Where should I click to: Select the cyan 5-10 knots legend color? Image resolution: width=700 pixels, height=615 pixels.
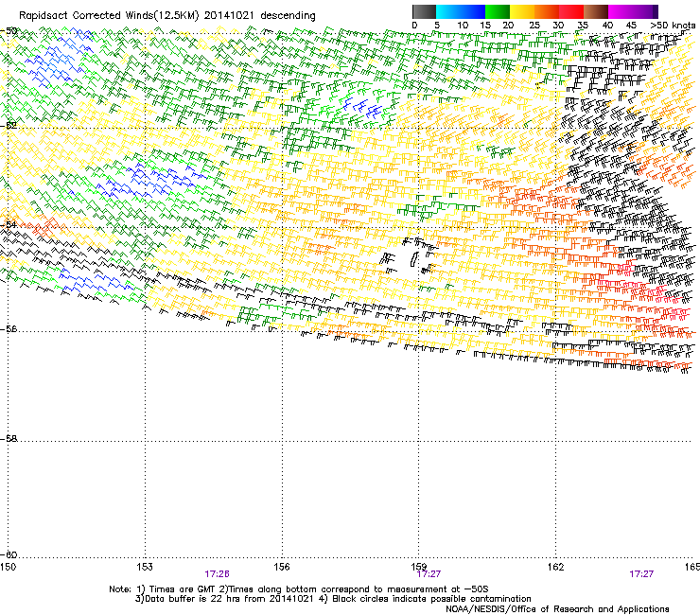(x=448, y=11)
